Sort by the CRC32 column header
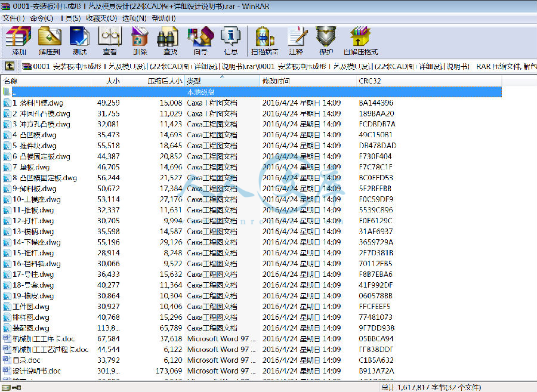 [429, 81]
